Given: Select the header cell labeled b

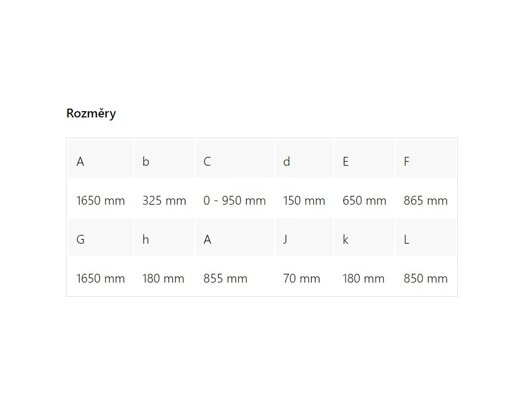Looking at the screenshot, I should click(164, 159).
